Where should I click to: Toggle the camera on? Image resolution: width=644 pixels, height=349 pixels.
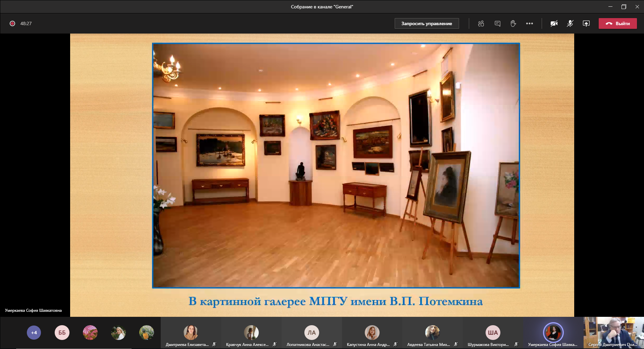click(554, 23)
